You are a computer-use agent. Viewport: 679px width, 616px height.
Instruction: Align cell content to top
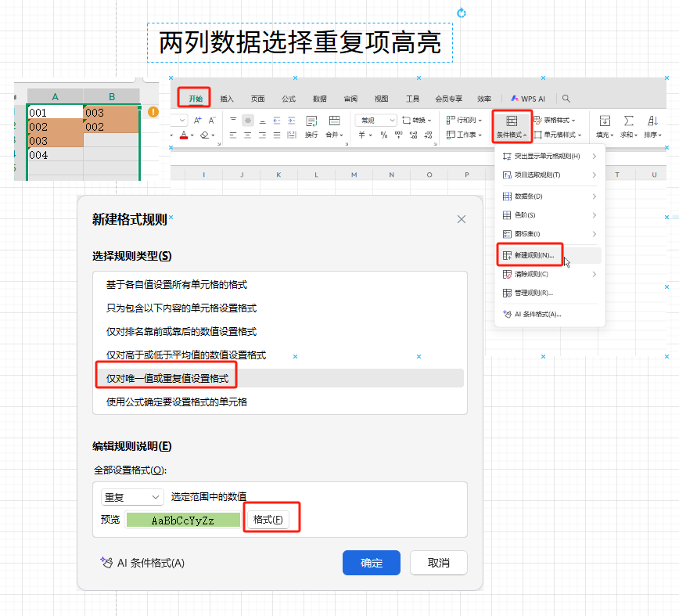pyautogui.click(x=233, y=121)
